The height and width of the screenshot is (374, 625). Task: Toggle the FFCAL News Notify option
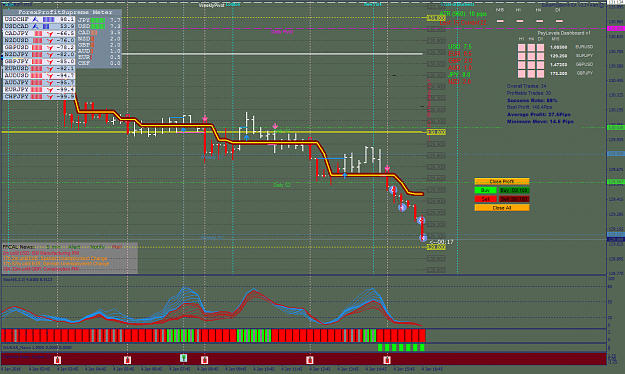[x=97, y=247]
